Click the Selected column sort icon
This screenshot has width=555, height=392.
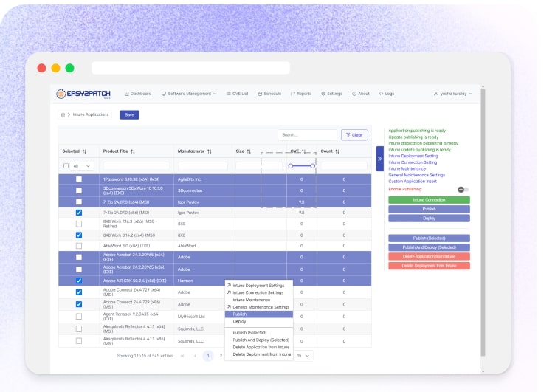coord(84,151)
